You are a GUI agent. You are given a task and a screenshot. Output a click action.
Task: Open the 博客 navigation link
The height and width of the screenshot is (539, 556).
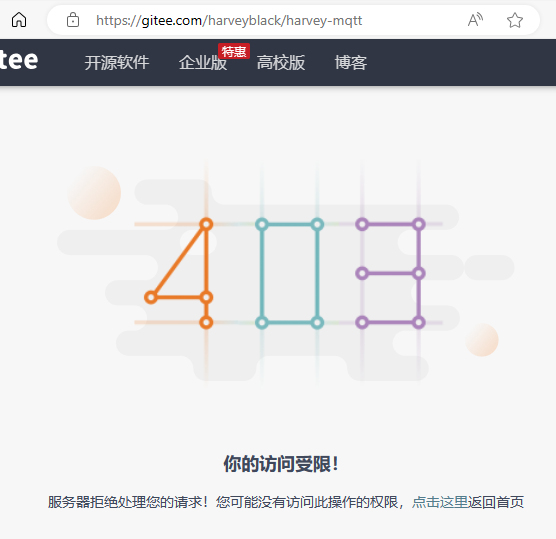click(351, 63)
